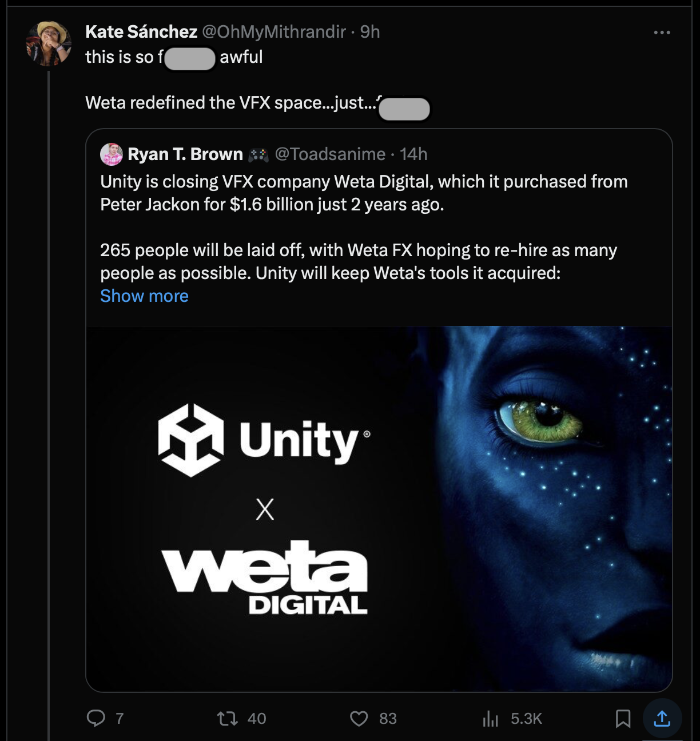This screenshot has width=700, height=741.
Task: Open the Unity x Weta Digital image
Action: coord(379,509)
